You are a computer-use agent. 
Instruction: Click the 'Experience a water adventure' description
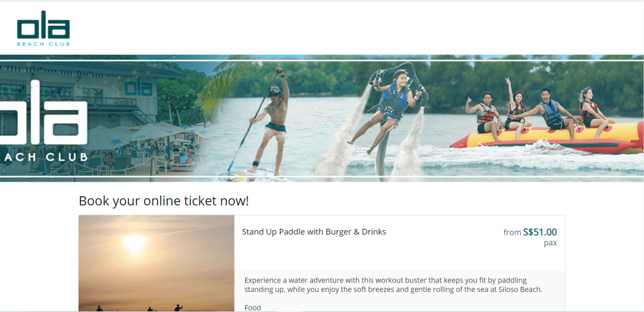(393, 285)
